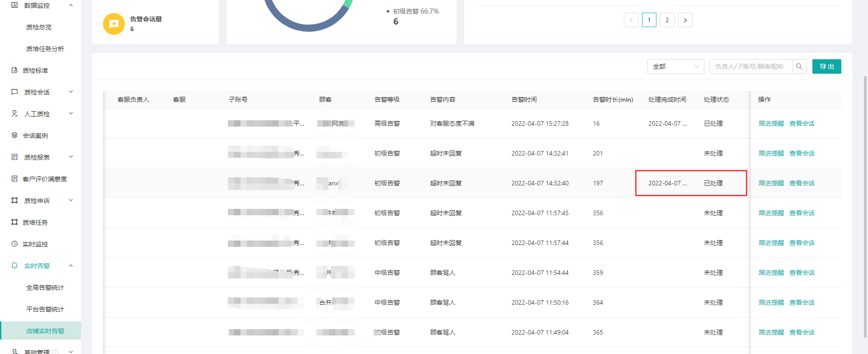The width and height of the screenshot is (868, 354).
Task: Click 查看会话 for 14:32:40 alert row
Action: pos(802,183)
